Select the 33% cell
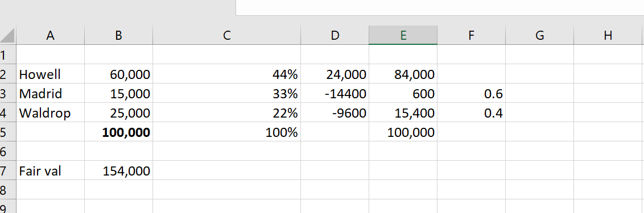 (x=227, y=93)
